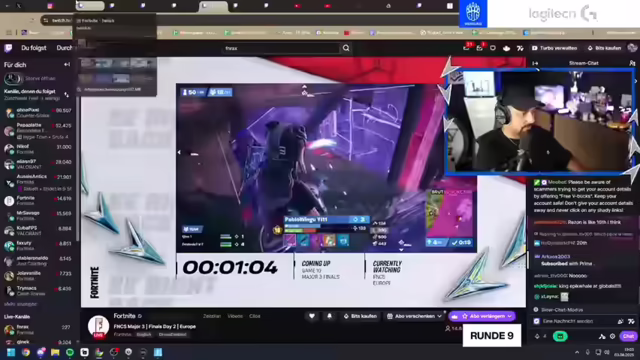The image size is (640, 360).
Task: Click the Englisch tag below stream title
Action: pos(144,335)
